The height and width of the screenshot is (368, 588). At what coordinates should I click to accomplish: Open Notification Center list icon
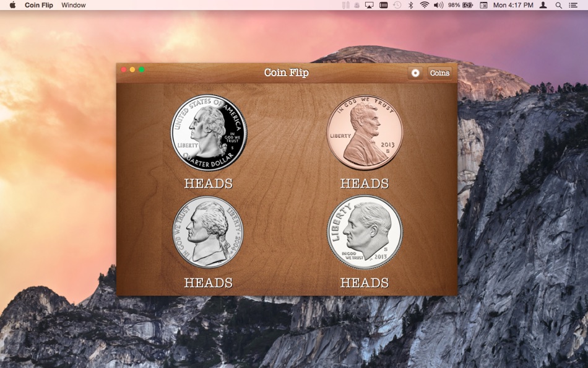573,5
